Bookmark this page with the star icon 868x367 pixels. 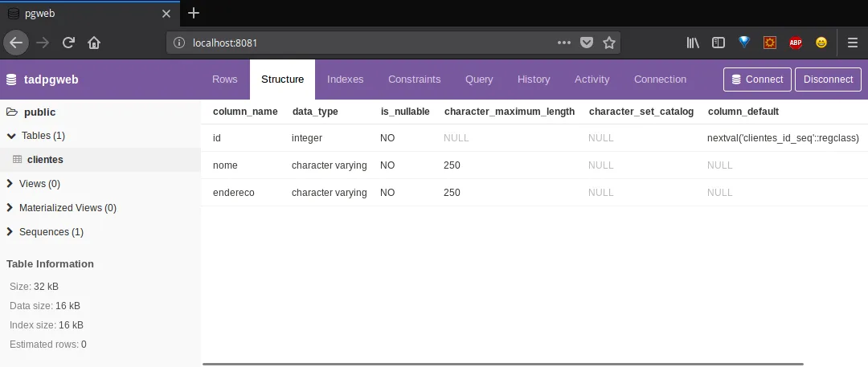609,43
